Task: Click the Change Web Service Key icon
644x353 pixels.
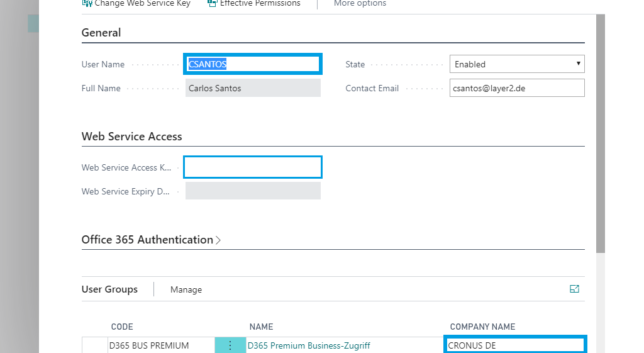Action: [x=87, y=3]
